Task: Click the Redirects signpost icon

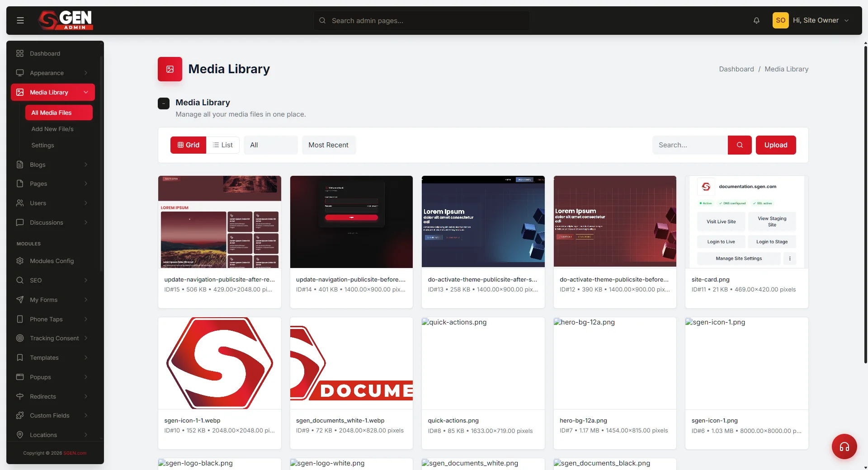Action: (x=20, y=396)
